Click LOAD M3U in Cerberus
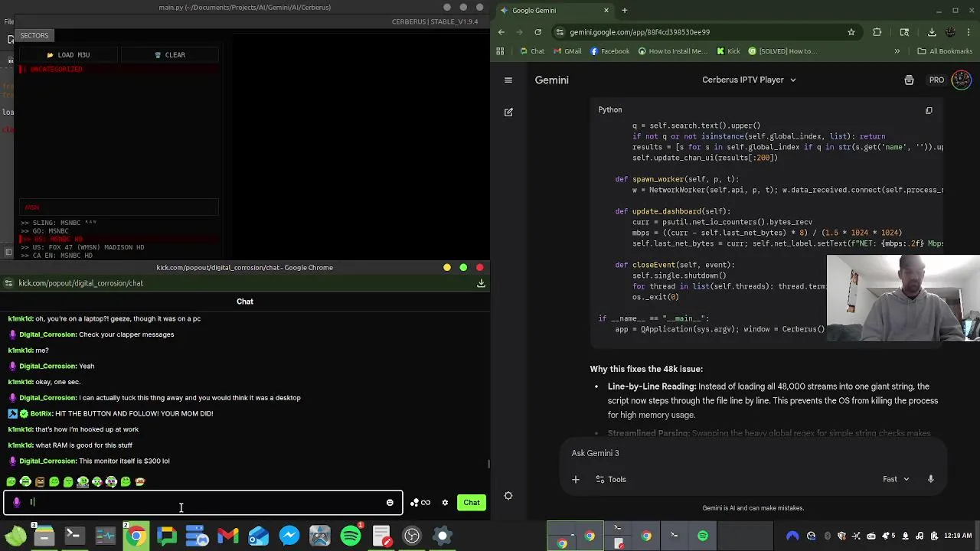The image size is (980, 551). coord(67,55)
